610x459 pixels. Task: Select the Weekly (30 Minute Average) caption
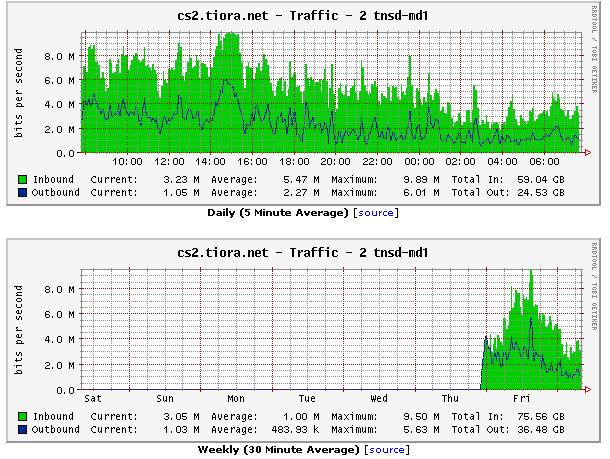click(x=281, y=450)
